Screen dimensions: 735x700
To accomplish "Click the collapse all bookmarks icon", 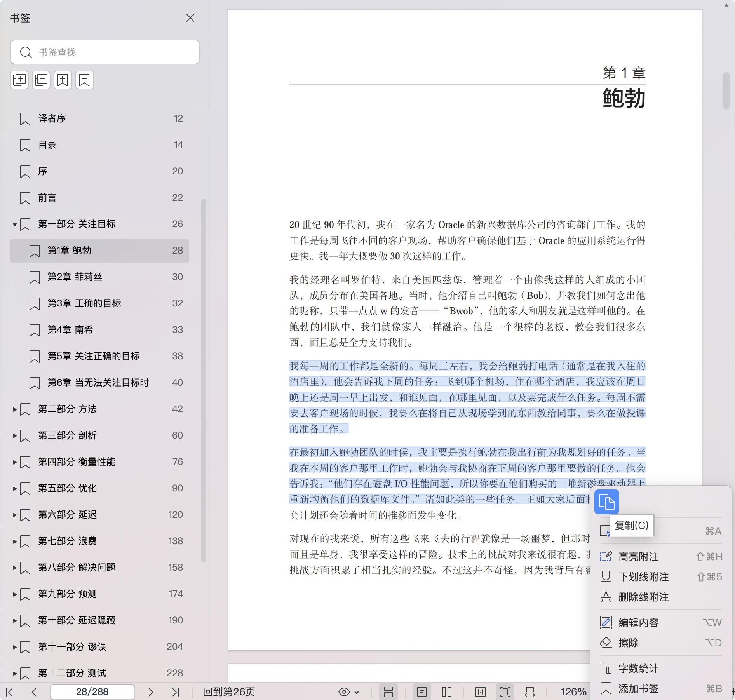I will coord(41,80).
